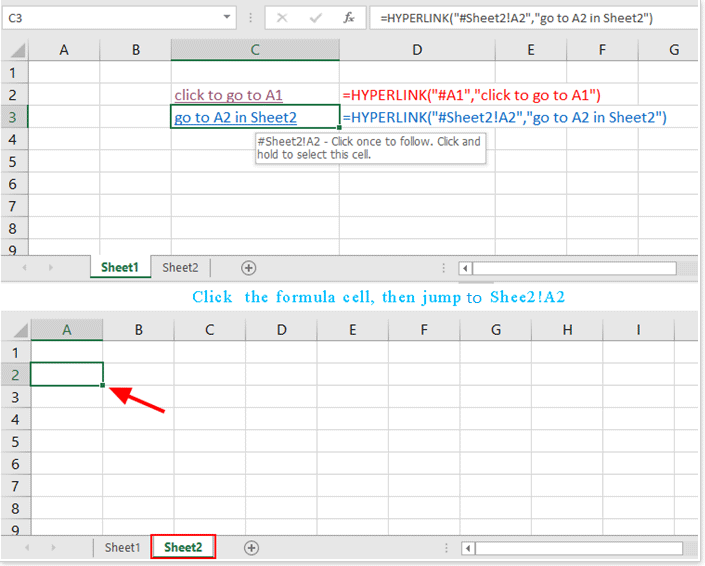Open the Name Box dropdown arrow

pyautogui.click(x=227, y=17)
